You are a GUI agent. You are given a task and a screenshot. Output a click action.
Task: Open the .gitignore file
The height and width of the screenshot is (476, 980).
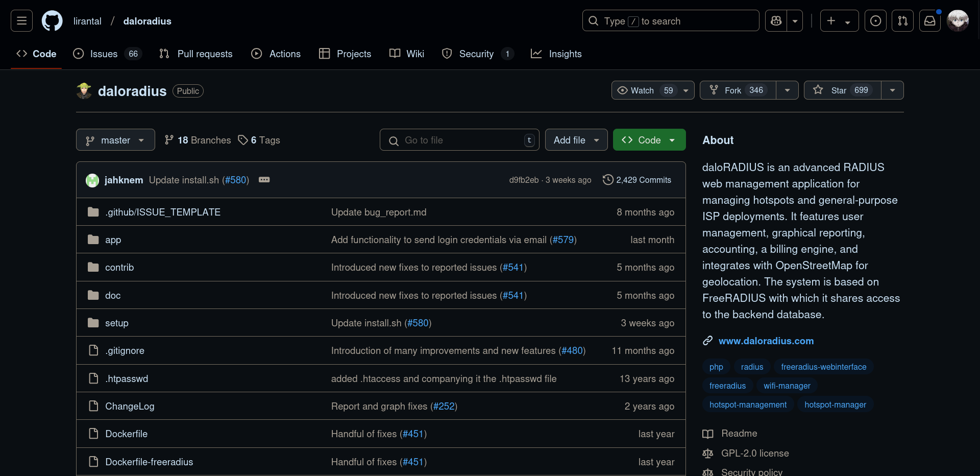[125, 351]
